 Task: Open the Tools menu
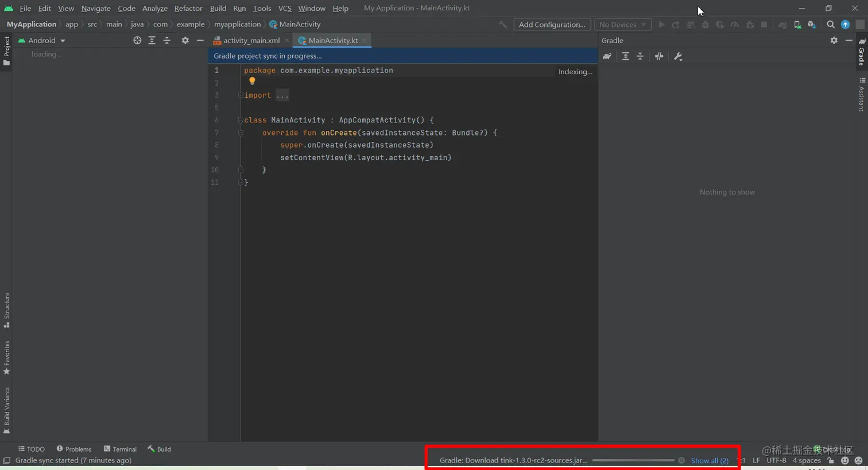tap(262, 8)
